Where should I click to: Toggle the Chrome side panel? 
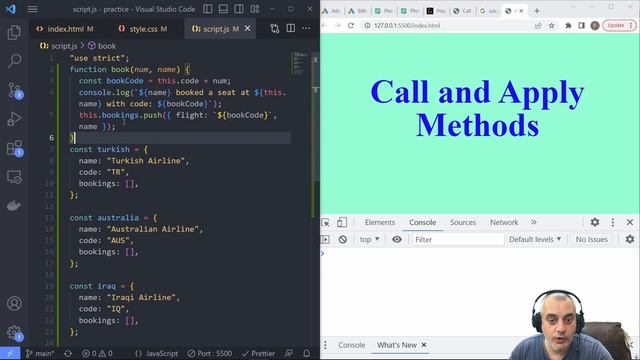581,25
